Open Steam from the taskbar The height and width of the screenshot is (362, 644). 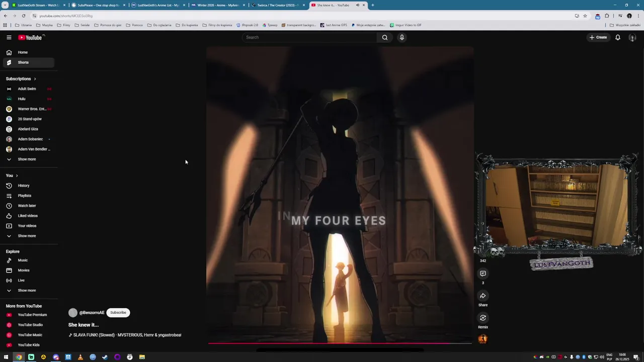tap(105, 357)
